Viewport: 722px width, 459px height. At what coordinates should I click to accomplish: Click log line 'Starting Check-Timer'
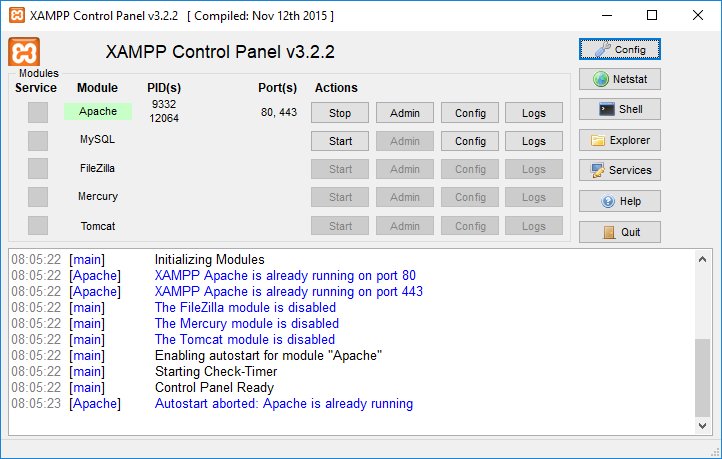pyautogui.click(x=216, y=372)
